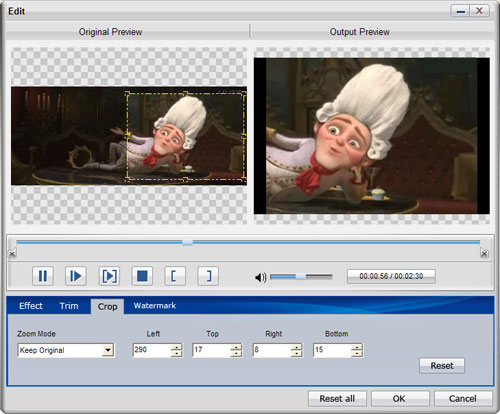Mute audio with the speaker icon
This screenshot has width=500, height=414.
tap(260, 277)
